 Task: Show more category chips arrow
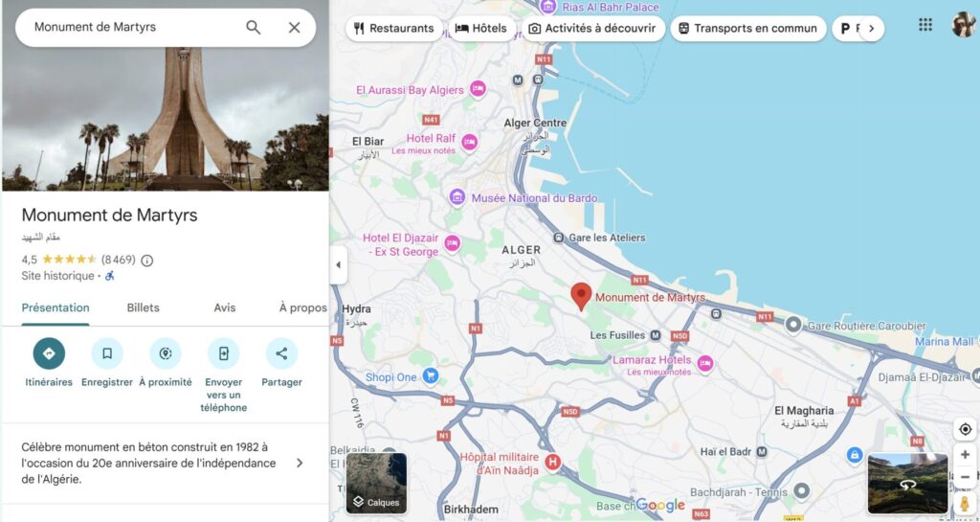[x=872, y=28]
